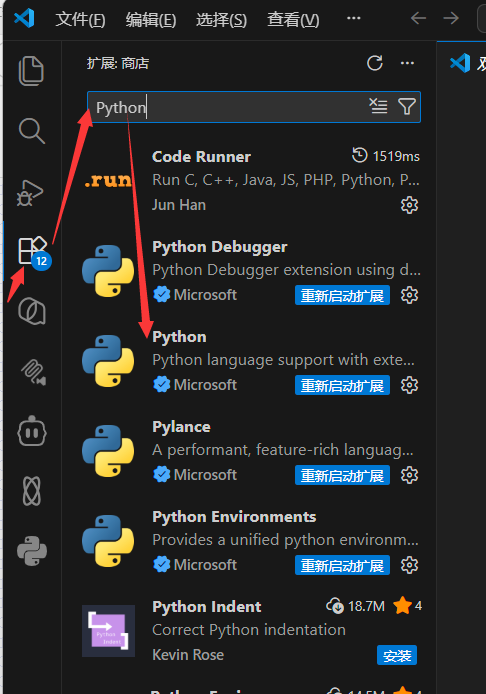Open the 编辑(E) menu
This screenshot has height=694, width=486.
pyautogui.click(x=150, y=19)
